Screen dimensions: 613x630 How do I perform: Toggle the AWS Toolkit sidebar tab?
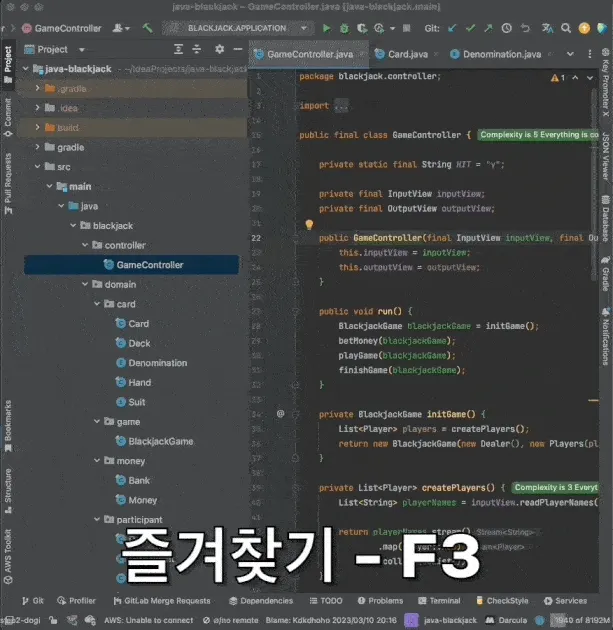pyautogui.click(x=8, y=556)
